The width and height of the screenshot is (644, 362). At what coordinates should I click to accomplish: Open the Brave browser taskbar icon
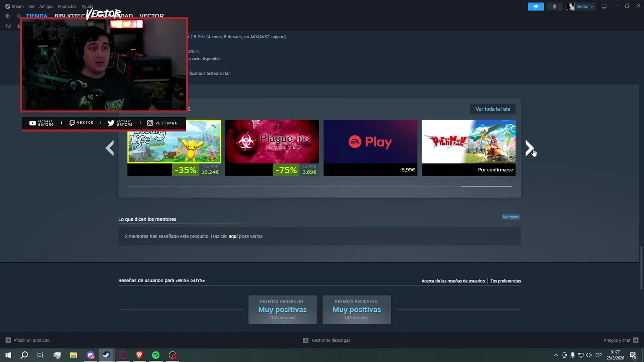pos(139,355)
